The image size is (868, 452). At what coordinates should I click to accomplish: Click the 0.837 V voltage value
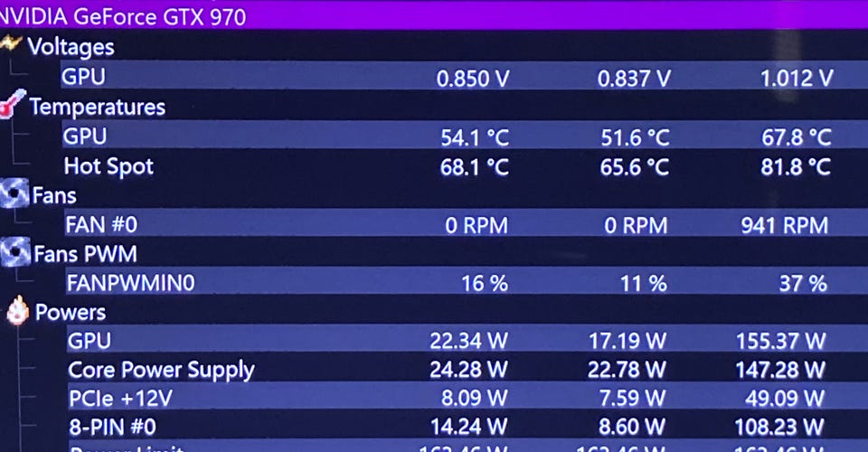tap(635, 79)
